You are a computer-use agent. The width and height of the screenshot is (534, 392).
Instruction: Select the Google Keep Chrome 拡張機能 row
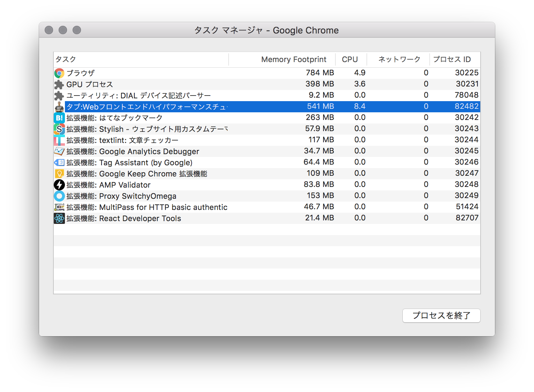pos(267,174)
